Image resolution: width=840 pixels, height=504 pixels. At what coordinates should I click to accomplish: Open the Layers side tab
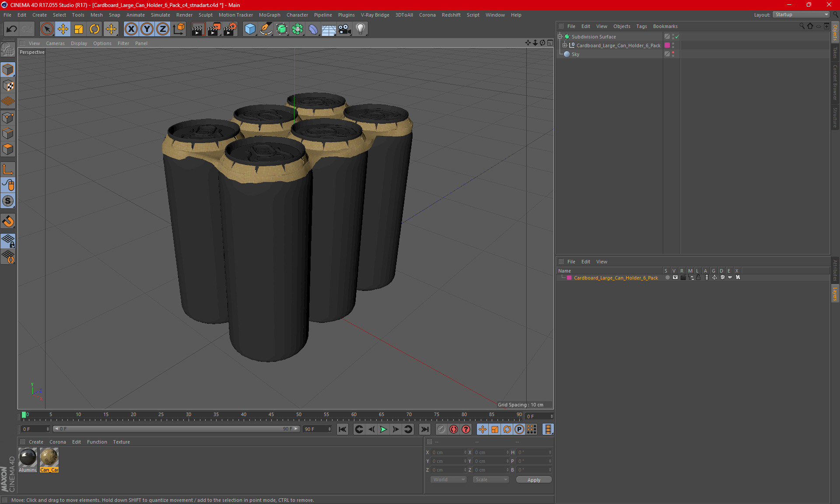point(835,294)
